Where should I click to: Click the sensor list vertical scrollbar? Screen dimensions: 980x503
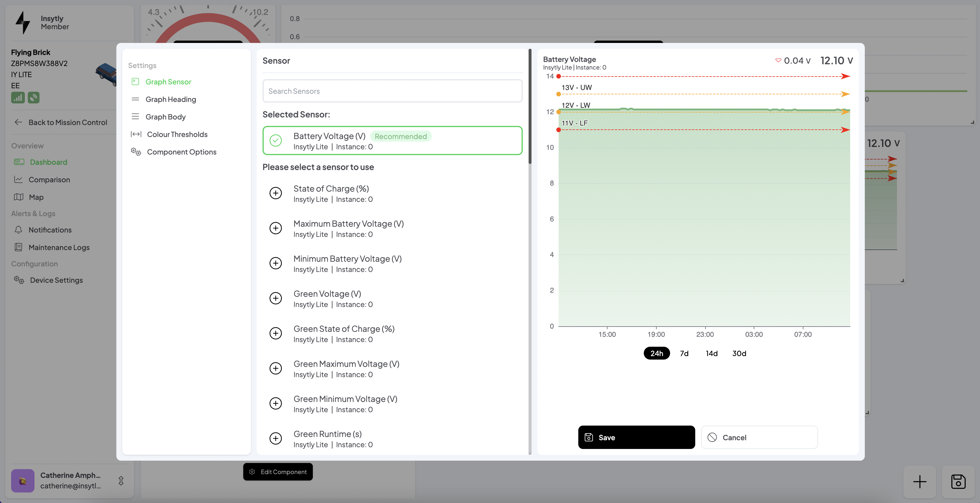tap(529, 106)
